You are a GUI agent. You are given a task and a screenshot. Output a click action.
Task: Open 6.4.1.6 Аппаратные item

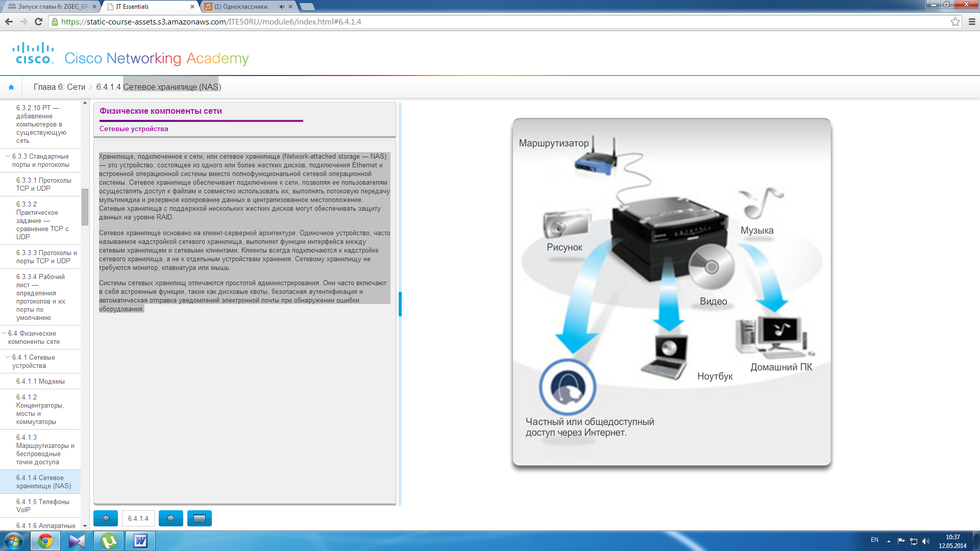pos(41,525)
